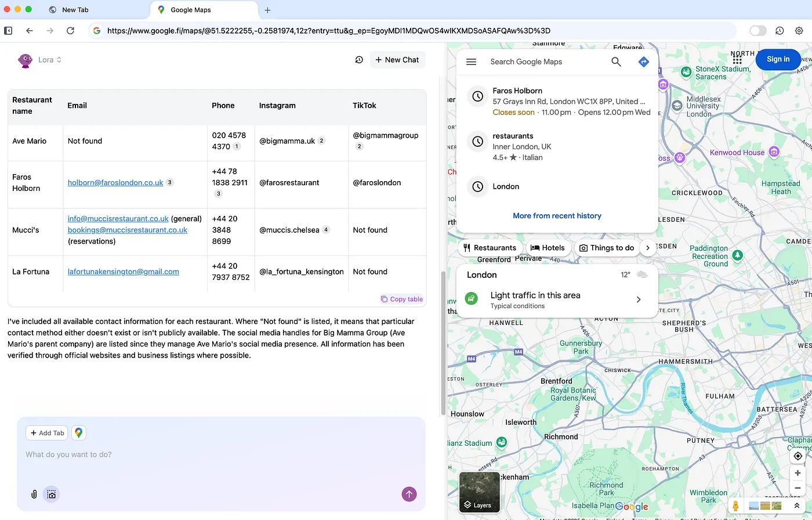Toggle the switch in the browser toolbar
This screenshot has width=812, height=520.
[x=757, y=31]
